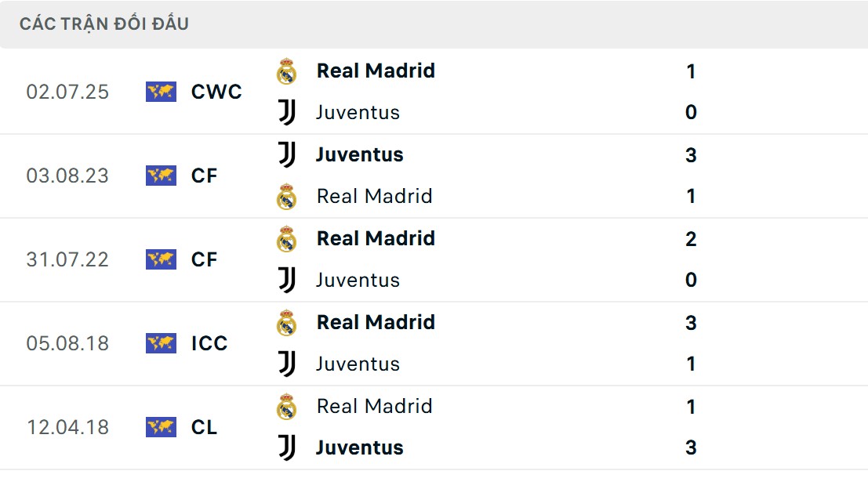Open the Juventus team link in the 12.04.18 match
Image resolution: width=868 pixels, height=489 pixels.
pos(359,447)
